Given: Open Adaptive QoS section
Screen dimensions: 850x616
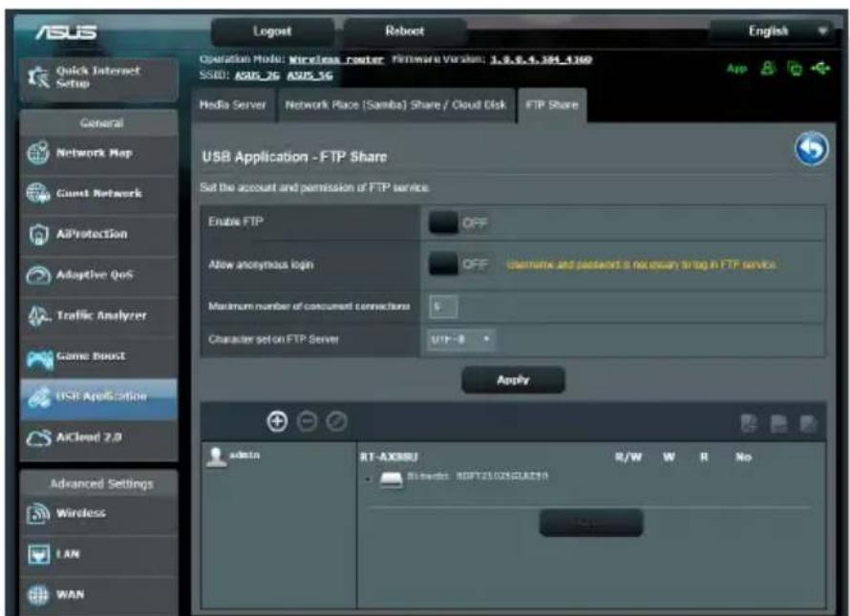Looking at the screenshot, I should click(98, 275).
